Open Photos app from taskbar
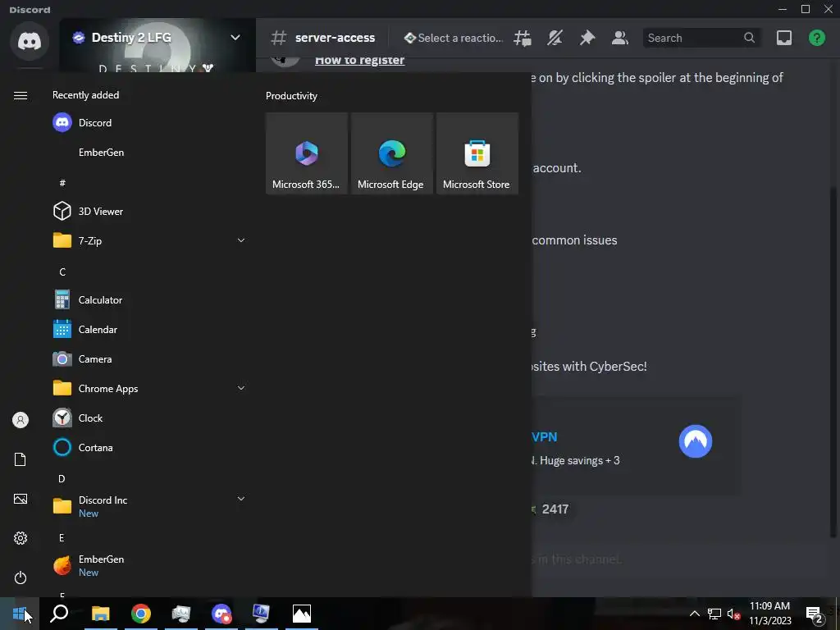Screen dimensions: 840x630 pos(302,614)
